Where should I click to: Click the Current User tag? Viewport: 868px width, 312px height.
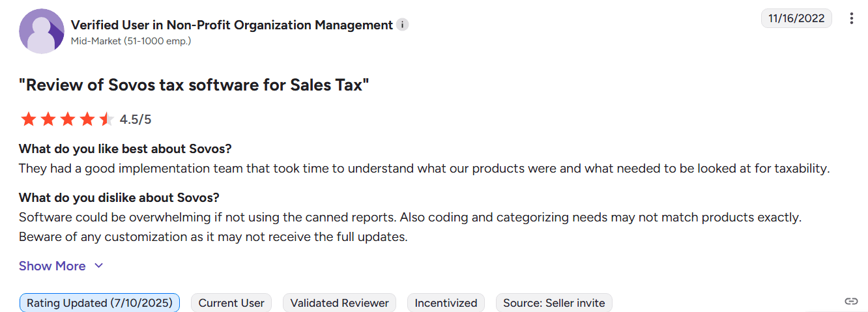click(231, 303)
